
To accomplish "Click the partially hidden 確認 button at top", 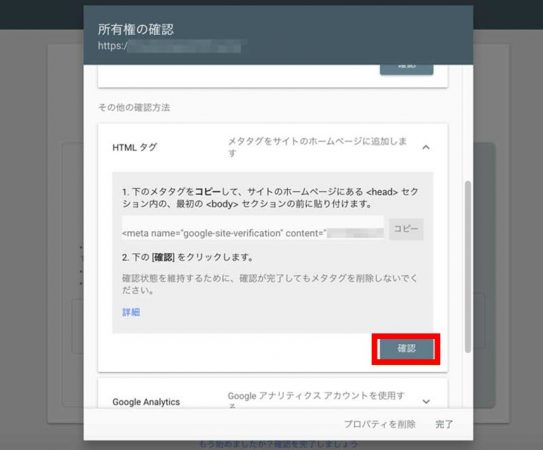I will (406, 69).
